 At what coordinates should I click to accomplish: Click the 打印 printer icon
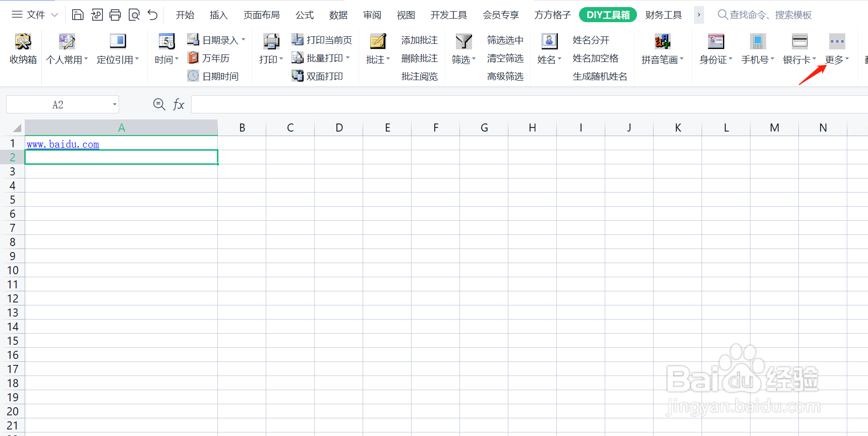271,41
